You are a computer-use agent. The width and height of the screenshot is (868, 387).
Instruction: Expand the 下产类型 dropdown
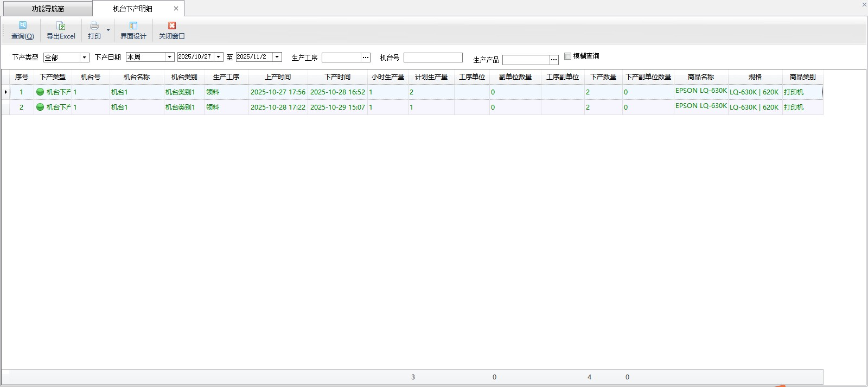[85, 58]
